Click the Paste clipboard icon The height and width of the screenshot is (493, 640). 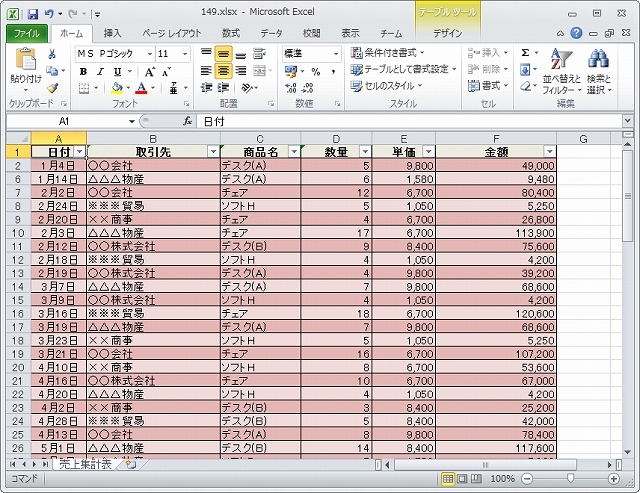click(25, 70)
